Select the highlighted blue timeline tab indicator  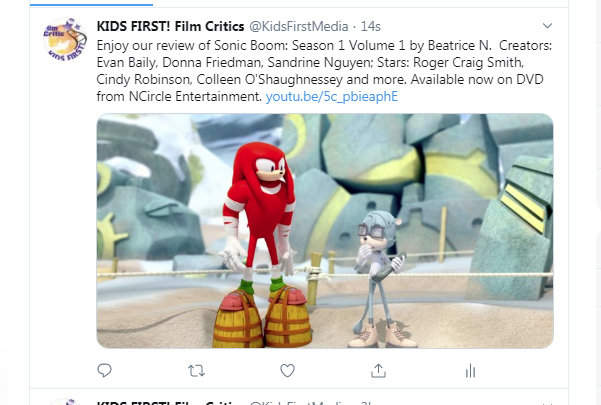[91, 5]
